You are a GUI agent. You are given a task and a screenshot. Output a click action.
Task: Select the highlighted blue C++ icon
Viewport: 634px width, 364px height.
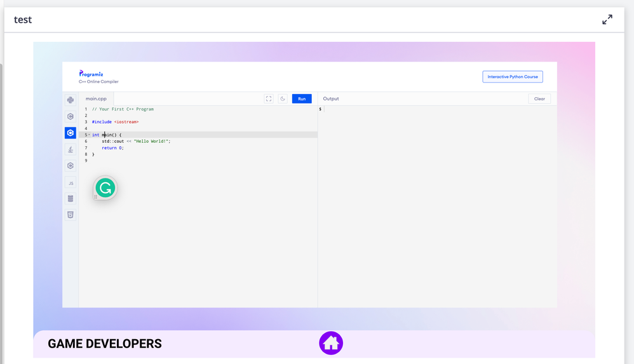pyautogui.click(x=71, y=133)
